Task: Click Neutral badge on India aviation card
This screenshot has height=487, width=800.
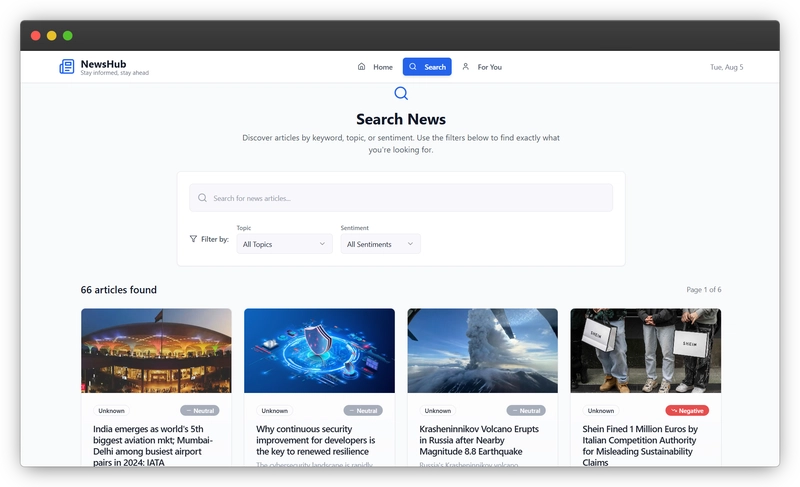Action: (199, 410)
